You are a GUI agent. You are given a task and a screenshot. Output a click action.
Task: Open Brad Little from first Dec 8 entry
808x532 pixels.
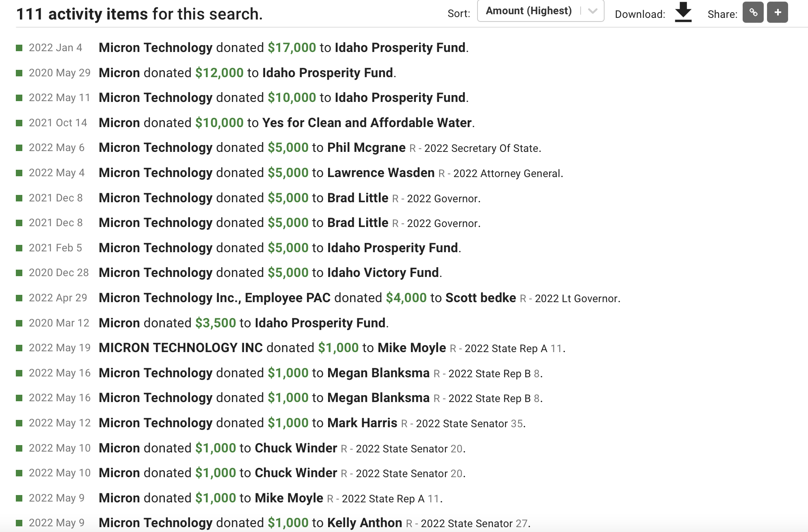[x=358, y=198]
